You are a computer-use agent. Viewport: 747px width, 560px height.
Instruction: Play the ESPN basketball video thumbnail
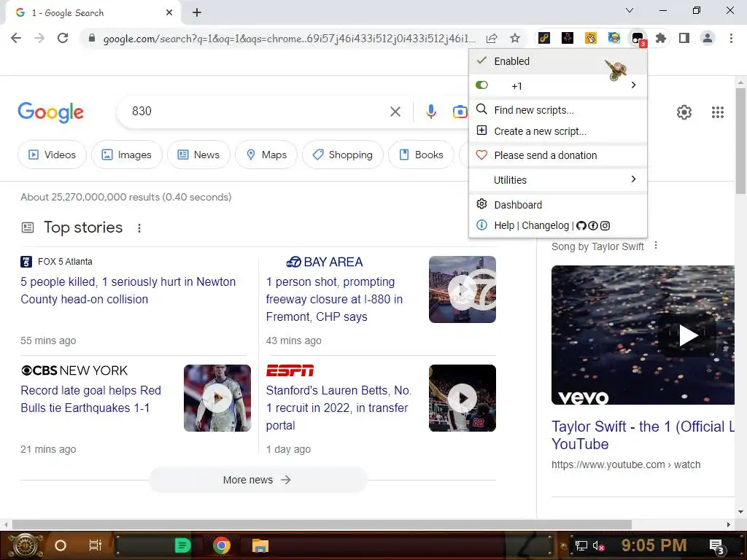coord(462,398)
